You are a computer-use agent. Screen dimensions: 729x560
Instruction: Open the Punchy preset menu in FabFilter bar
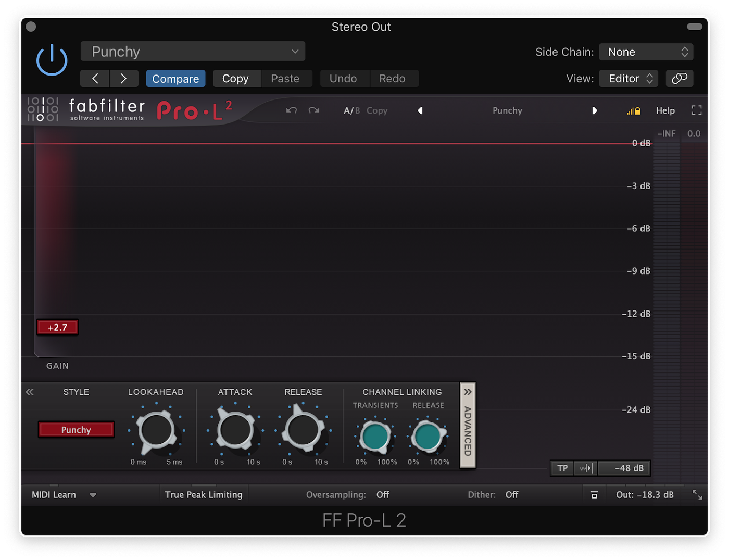click(x=507, y=110)
